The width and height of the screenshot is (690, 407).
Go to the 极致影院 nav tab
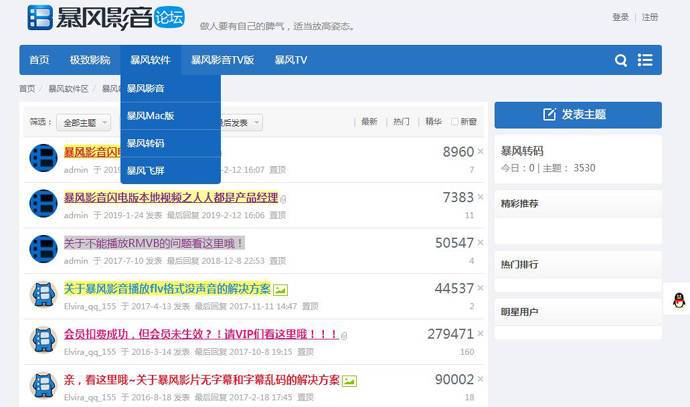[90, 60]
